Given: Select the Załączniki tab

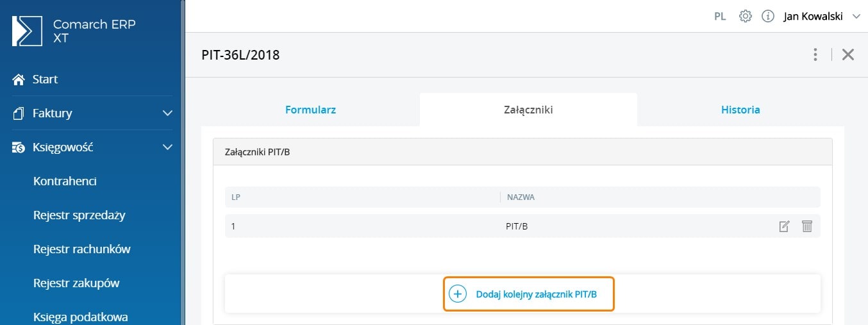Looking at the screenshot, I should tap(528, 110).
